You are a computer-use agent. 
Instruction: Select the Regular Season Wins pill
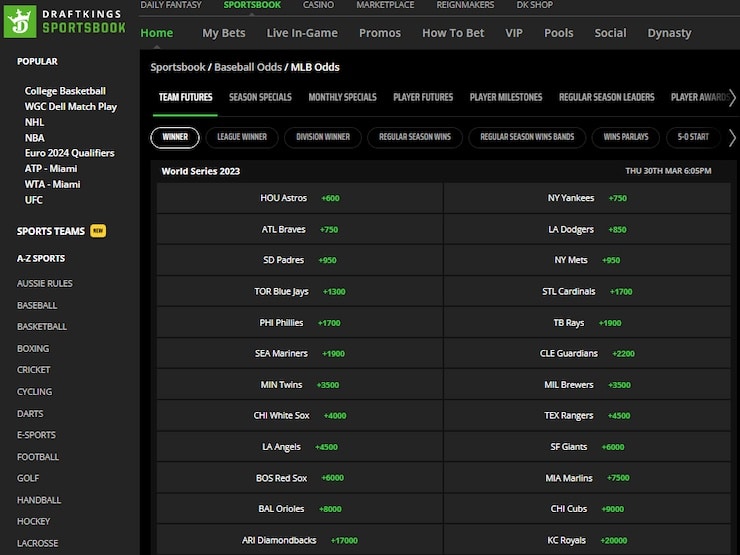tap(415, 137)
